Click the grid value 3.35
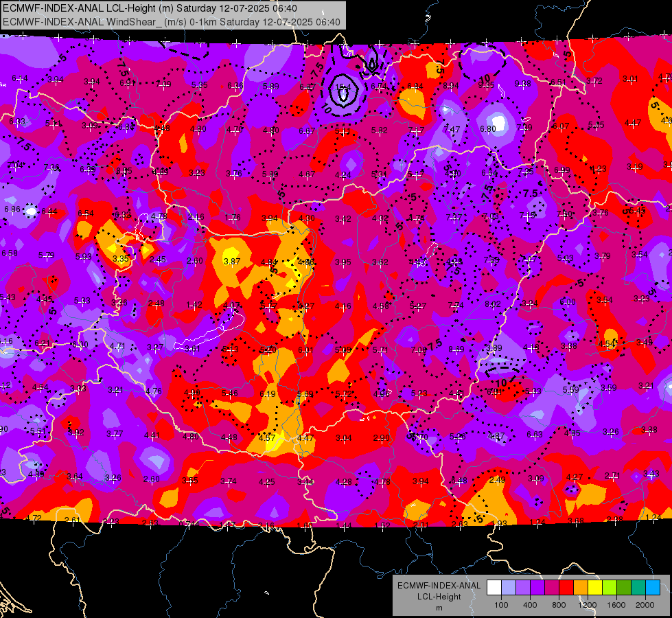The width and height of the screenshot is (672, 618). 121,259
